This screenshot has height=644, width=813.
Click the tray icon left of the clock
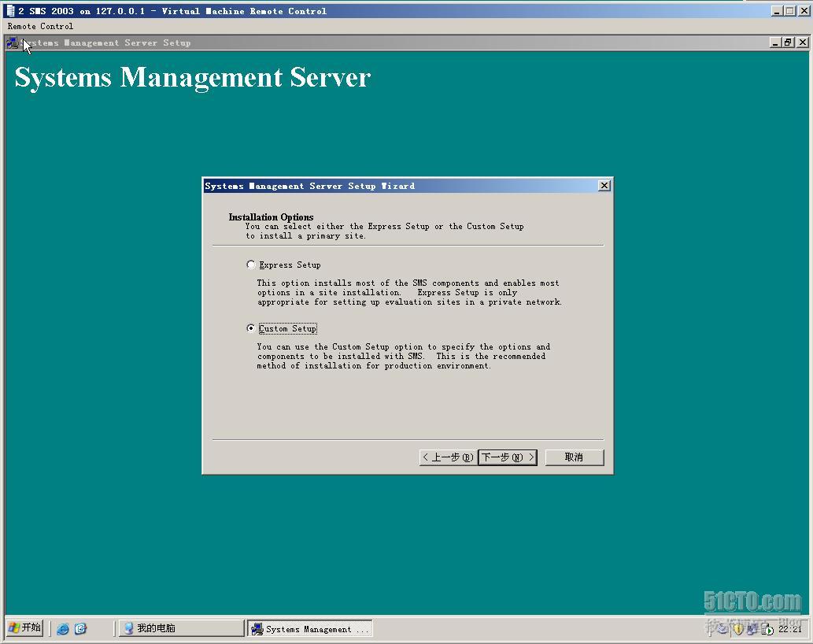point(767,630)
